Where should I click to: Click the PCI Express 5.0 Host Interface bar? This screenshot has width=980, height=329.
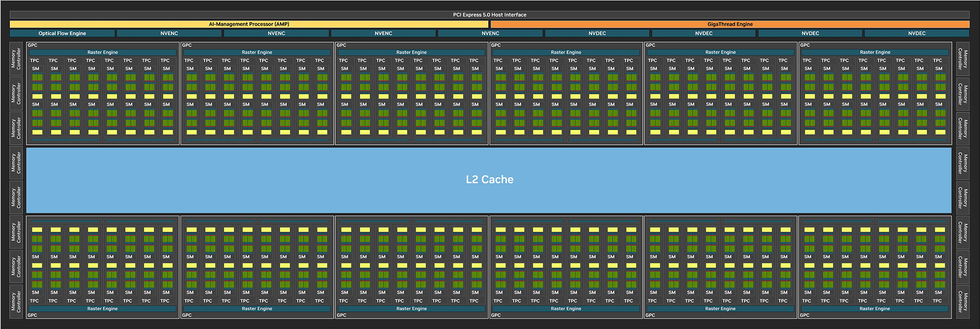click(490, 15)
